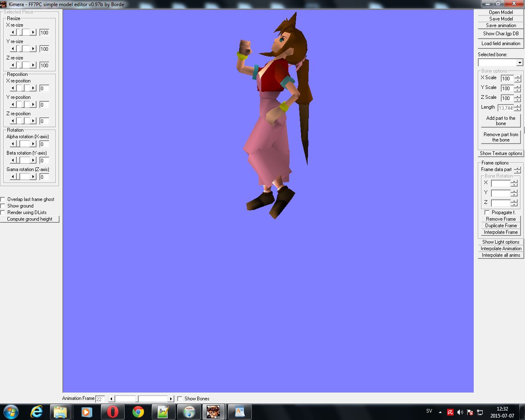Open Windows Explorer folder icon on taskbar
Screen dimensions: 525x420
tap(60, 412)
